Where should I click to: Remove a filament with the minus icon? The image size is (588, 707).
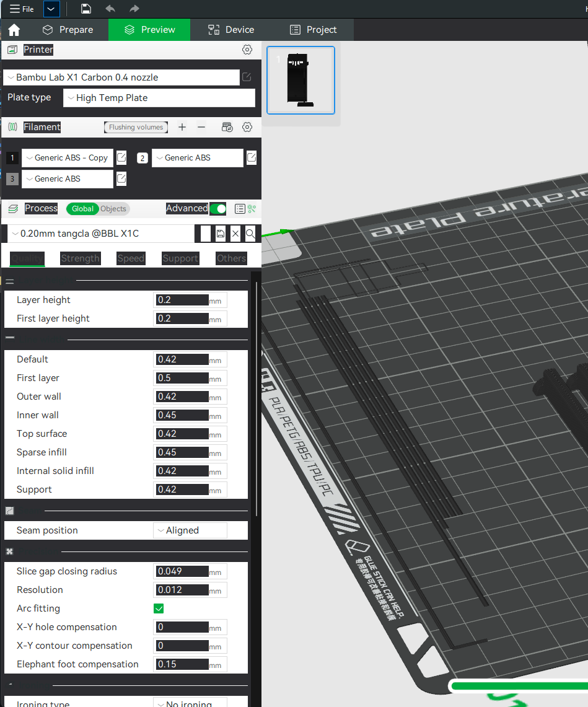(x=201, y=127)
